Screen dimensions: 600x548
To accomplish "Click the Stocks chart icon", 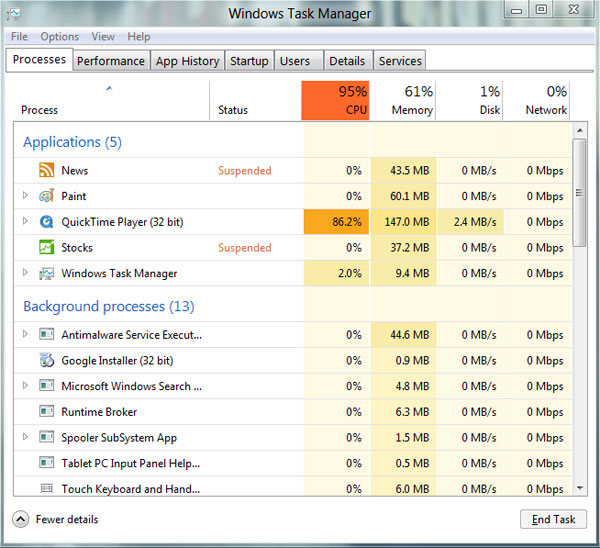I will click(46, 248).
